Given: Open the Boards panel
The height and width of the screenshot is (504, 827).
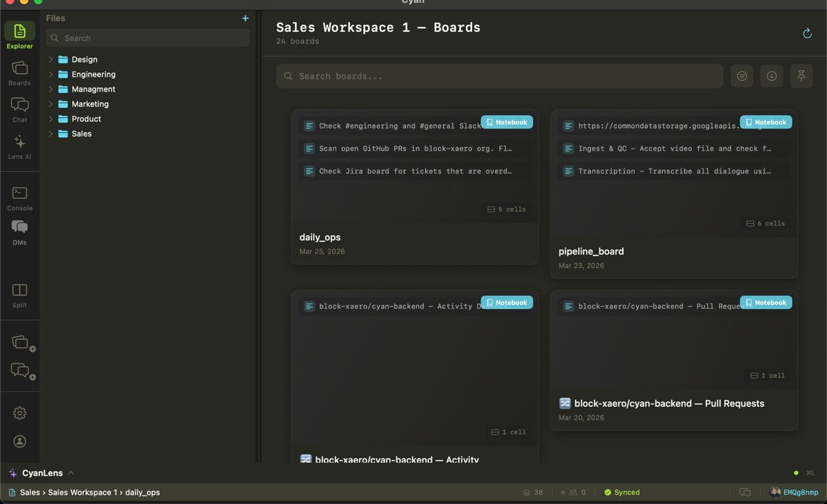Looking at the screenshot, I should (19, 71).
